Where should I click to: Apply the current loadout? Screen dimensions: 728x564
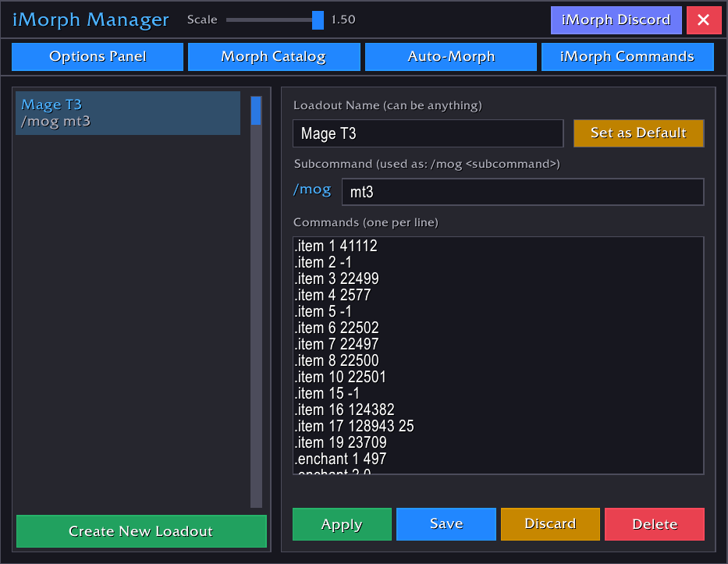pos(342,524)
